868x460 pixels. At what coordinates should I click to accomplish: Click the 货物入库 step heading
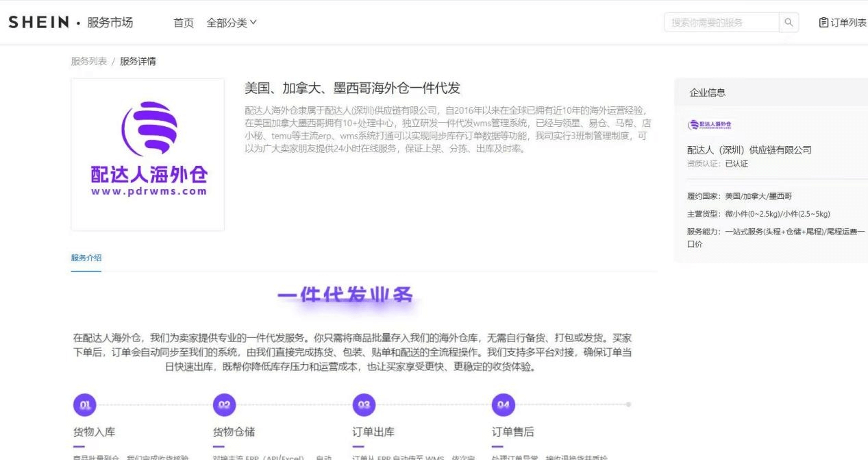tap(95, 432)
